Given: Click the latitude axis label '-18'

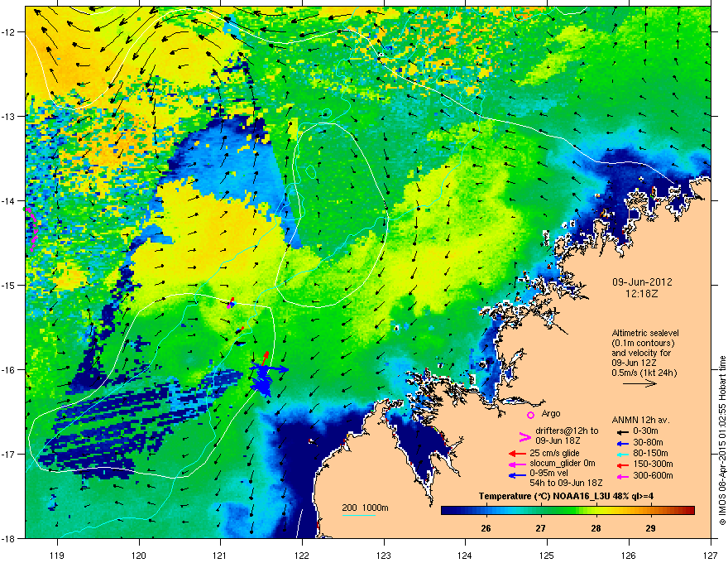Looking at the screenshot, I should pyautogui.click(x=9, y=538).
